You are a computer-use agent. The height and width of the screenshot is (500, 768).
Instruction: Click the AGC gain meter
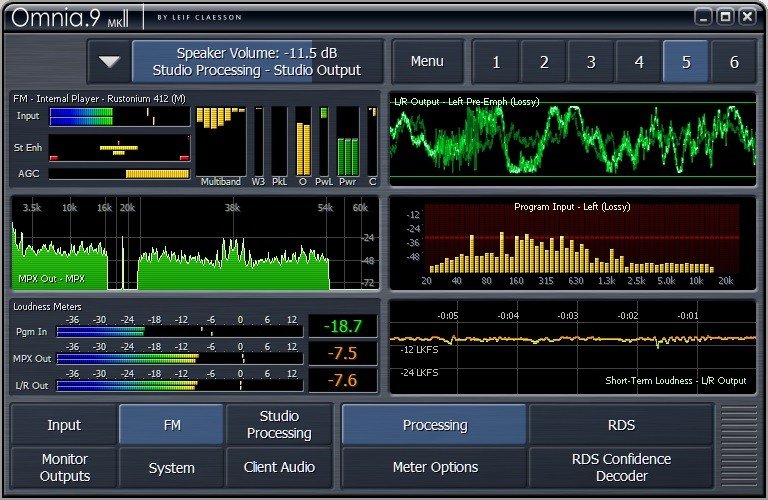(119, 173)
